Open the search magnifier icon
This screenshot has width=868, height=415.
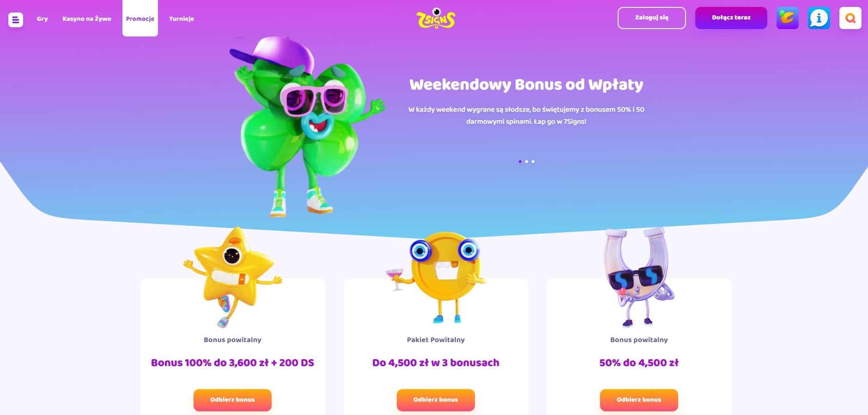[850, 18]
